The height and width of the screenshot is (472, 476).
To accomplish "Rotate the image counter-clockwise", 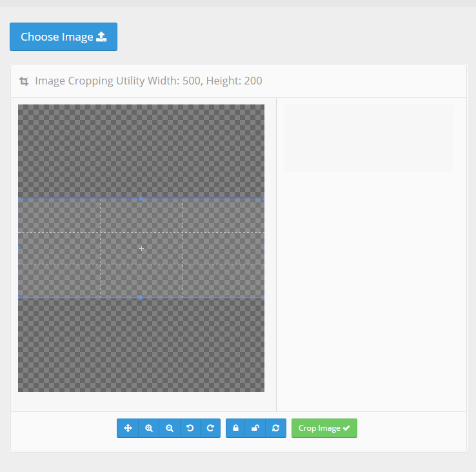I will (190, 428).
